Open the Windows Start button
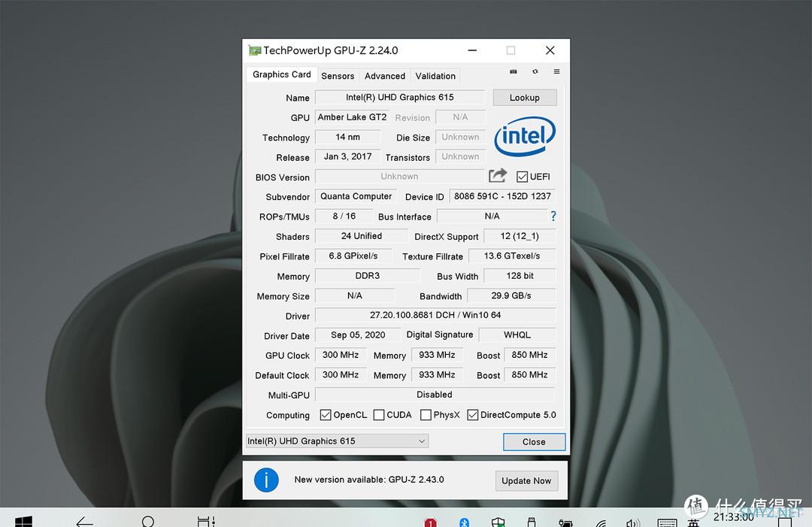The height and width of the screenshot is (527, 812). (x=23, y=521)
